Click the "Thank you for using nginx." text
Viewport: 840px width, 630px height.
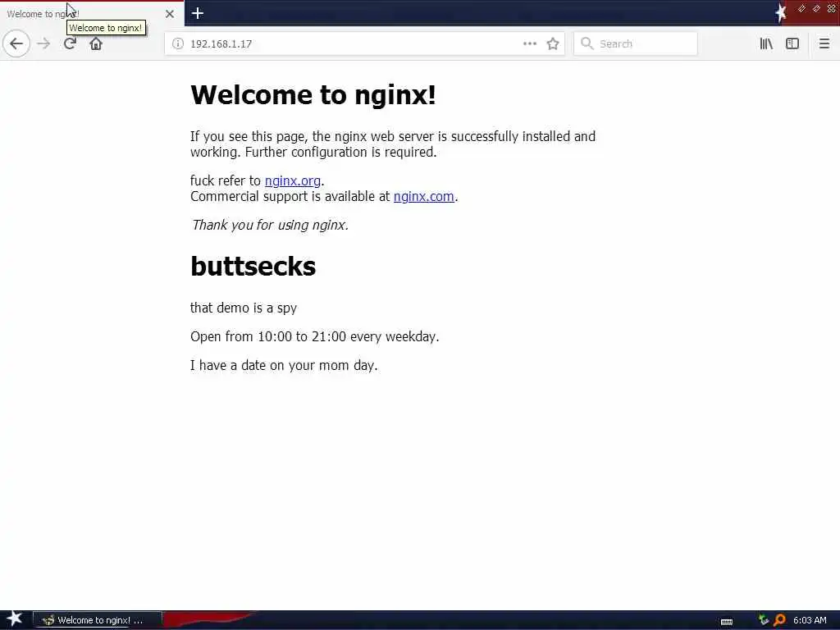(x=270, y=225)
